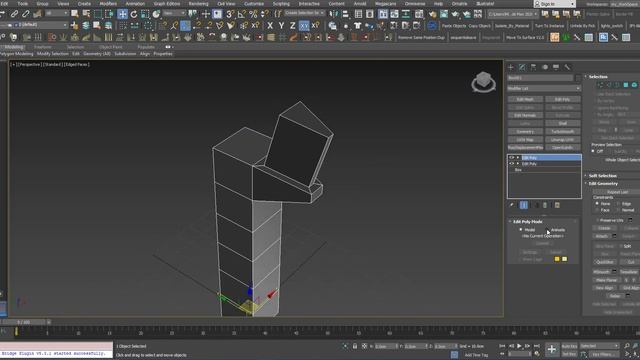Click the Rc script toolbar icon
This screenshot has height=360, width=640.
pos(603,38)
